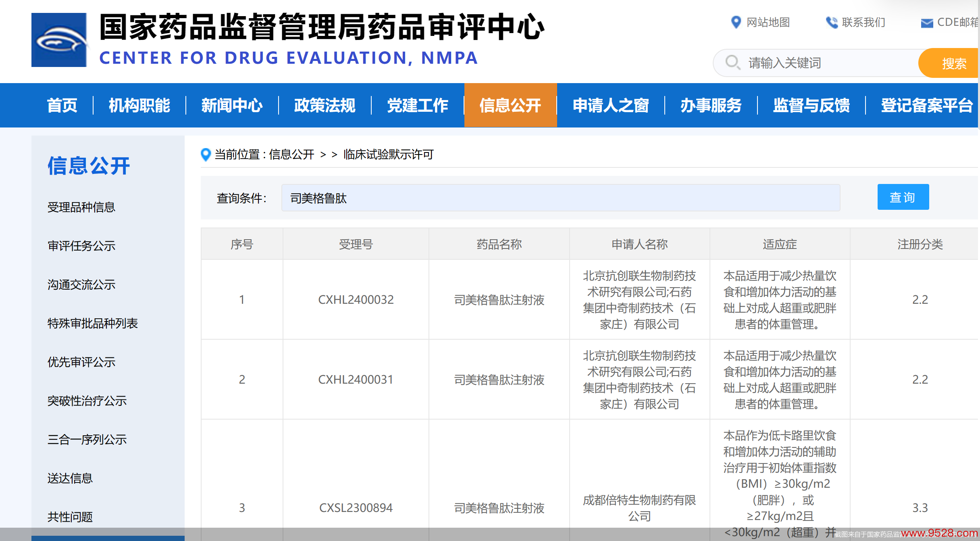The width and height of the screenshot is (980, 541).
Task: Click breadcrumb 临床试验默示许可
Action: (x=388, y=155)
